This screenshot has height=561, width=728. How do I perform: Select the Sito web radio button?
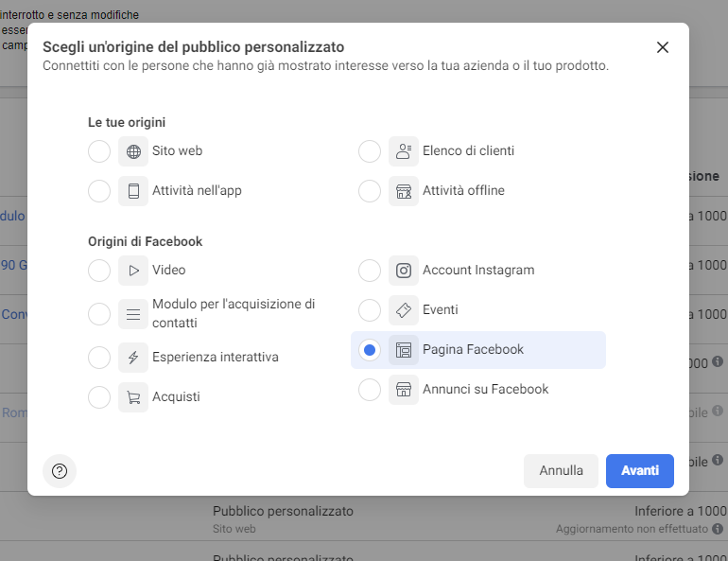99,151
